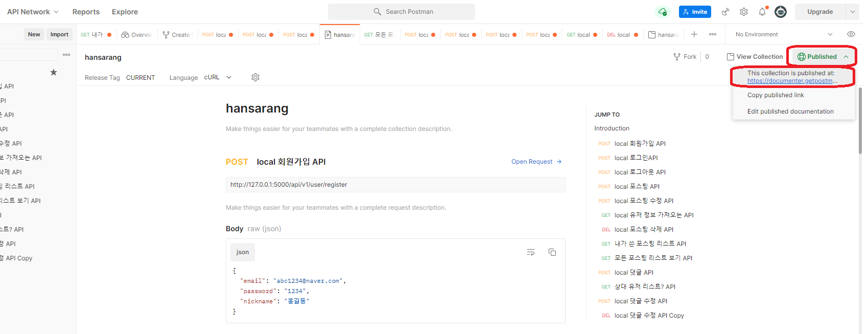This screenshot has width=868, height=334.
Task: Click the sidebar filter input field
Action: [x=29, y=55]
